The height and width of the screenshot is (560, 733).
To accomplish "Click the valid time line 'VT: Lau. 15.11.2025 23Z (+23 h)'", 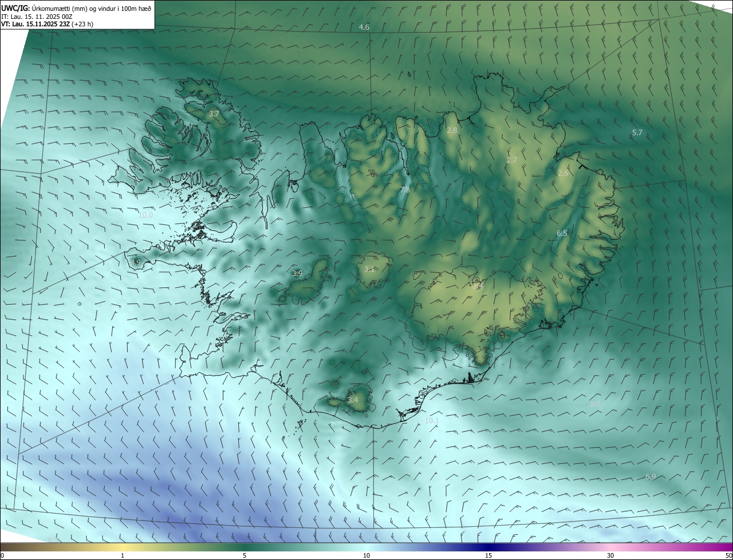I will (47, 25).
